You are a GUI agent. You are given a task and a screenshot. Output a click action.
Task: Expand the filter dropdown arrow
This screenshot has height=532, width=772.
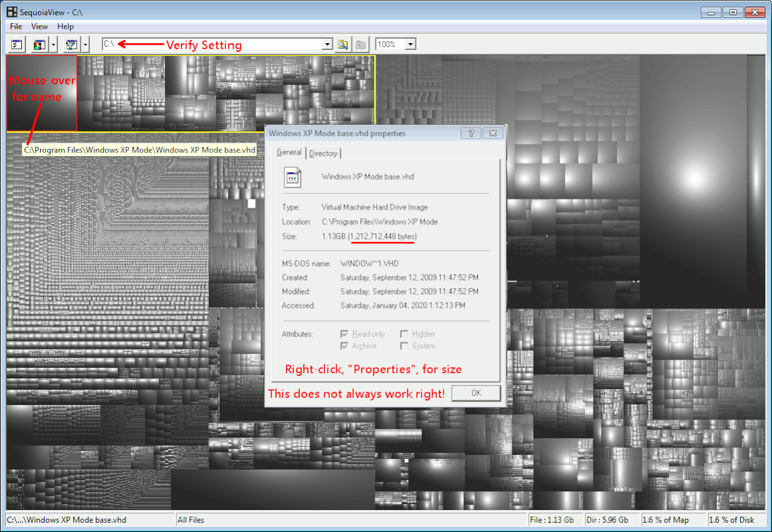85,45
